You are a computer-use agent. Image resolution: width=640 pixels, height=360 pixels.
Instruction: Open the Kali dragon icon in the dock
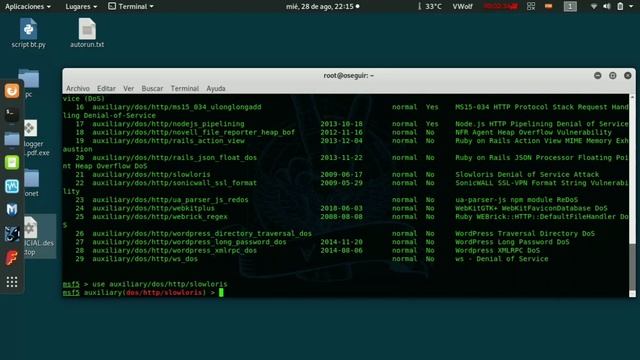click(x=12, y=234)
